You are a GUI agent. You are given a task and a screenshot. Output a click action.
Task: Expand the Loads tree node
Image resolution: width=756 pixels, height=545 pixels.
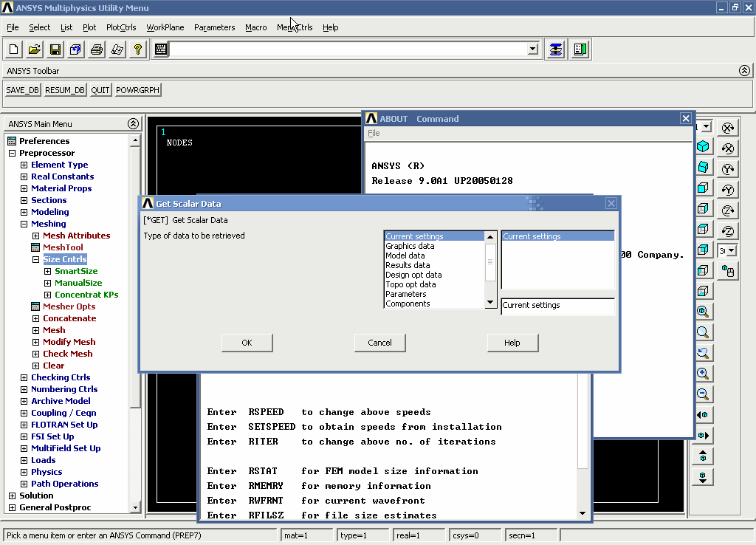tap(24, 460)
